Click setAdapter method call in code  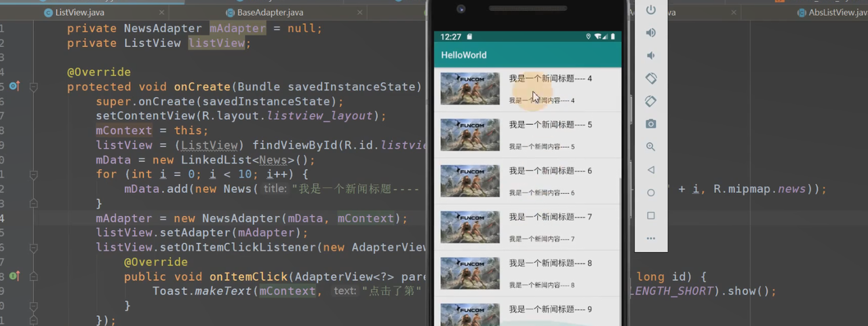click(x=192, y=233)
